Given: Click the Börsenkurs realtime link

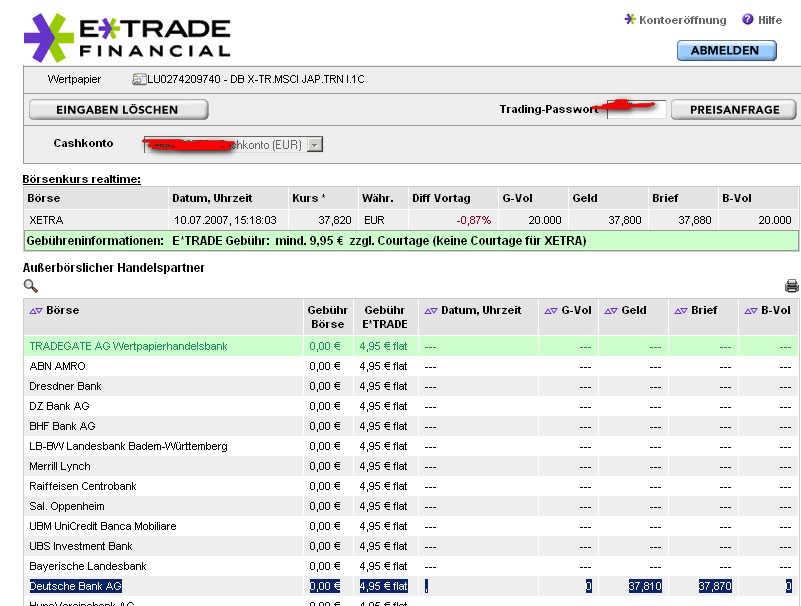Looking at the screenshot, I should [82, 179].
